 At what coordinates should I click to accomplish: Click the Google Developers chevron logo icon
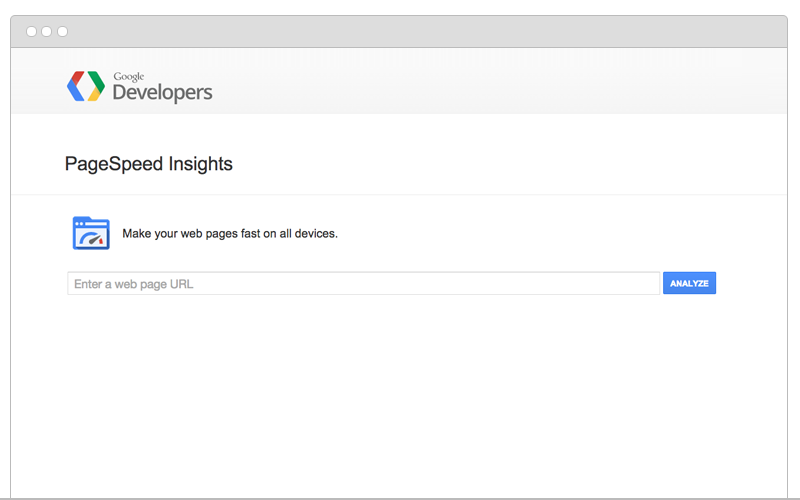pyautogui.click(x=86, y=86)
